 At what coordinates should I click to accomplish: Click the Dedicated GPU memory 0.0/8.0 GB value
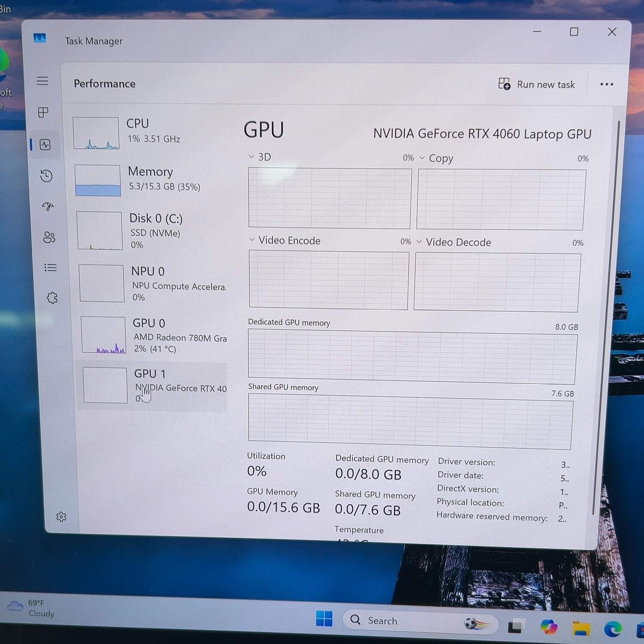coord(368,474)
